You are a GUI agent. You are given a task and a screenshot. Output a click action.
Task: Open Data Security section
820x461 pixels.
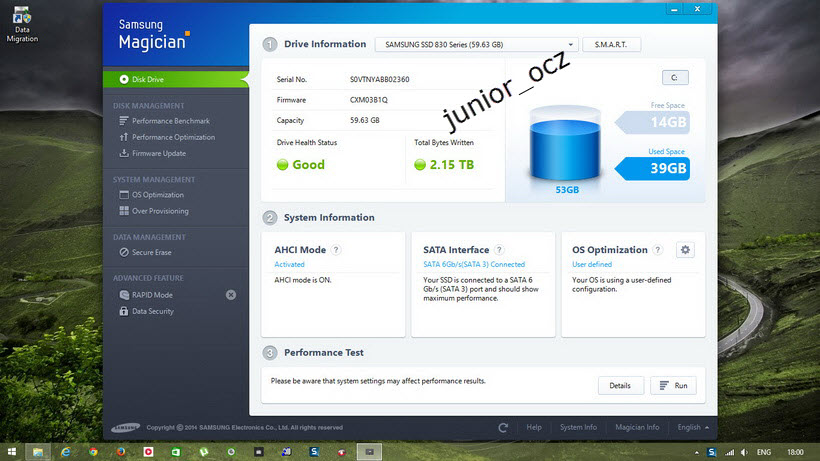click(x=146, y=311)
